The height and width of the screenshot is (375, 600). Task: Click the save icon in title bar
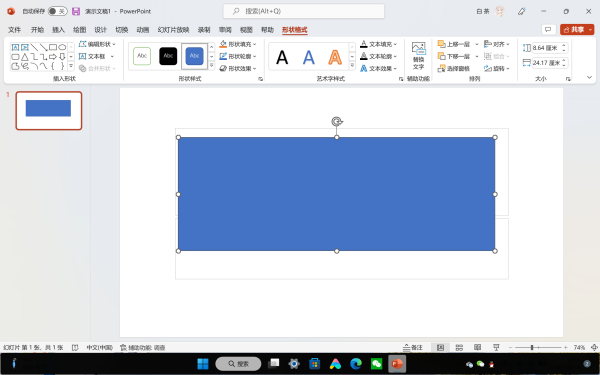tap(76, 11)
